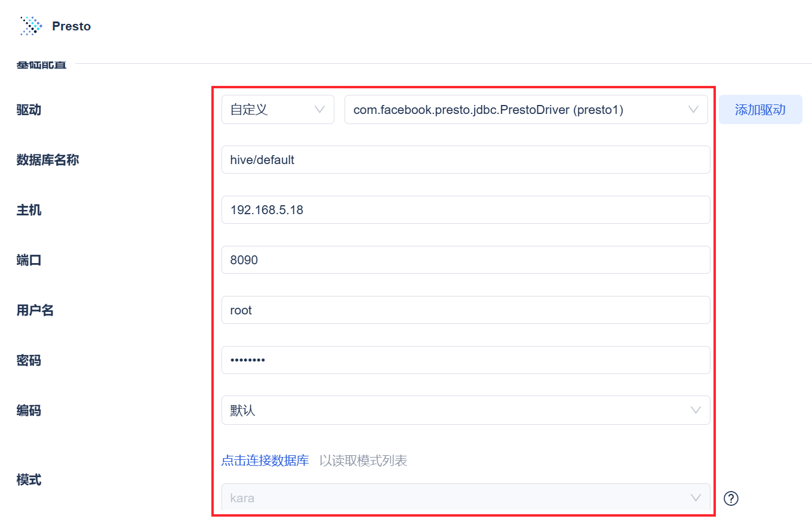Focus the 端口 field showing 8090
The width and height of the screenshot is (812, 522).
466,260
